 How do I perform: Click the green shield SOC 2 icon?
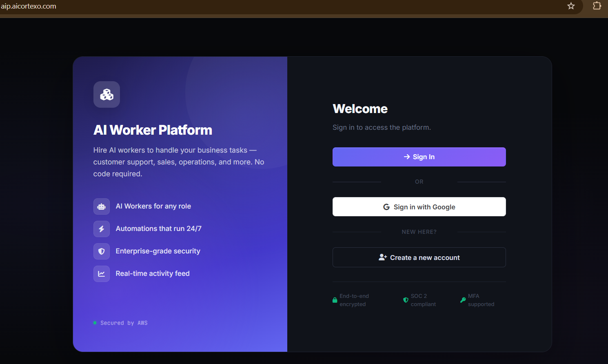406,300
